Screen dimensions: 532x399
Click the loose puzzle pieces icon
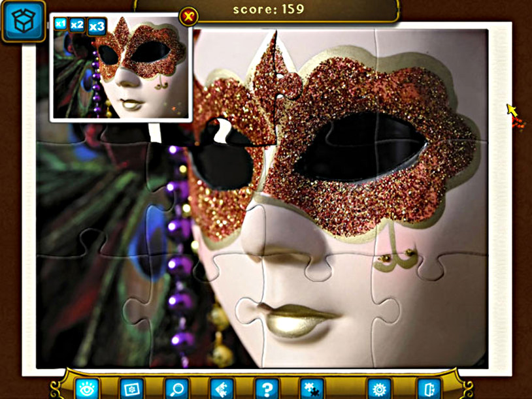click(312, 389)
